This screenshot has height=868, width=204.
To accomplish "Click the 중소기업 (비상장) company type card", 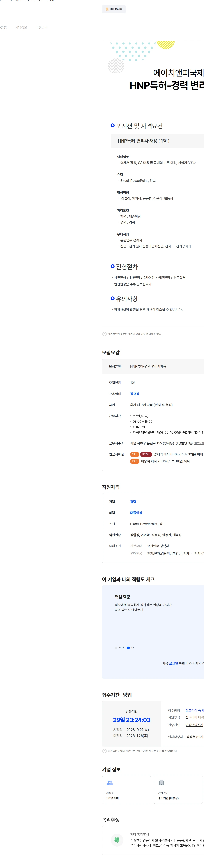I will pos(178,790).
